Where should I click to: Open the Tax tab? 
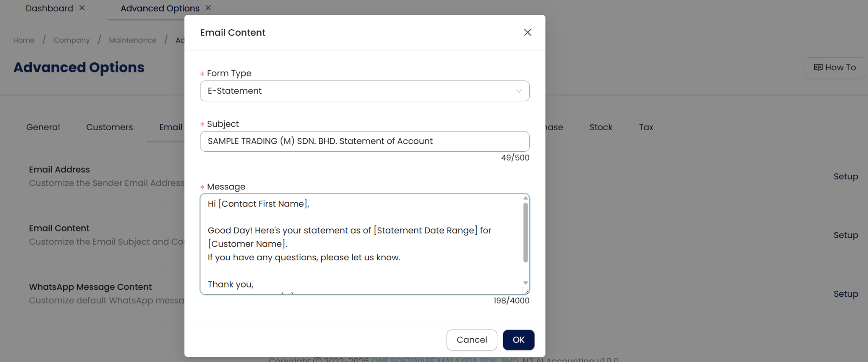coord(646,128)
